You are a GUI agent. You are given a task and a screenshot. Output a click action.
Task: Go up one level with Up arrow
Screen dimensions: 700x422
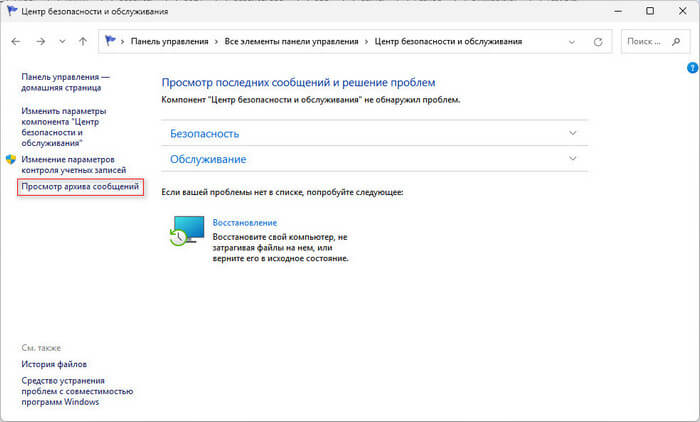click(x=83, y=42)
